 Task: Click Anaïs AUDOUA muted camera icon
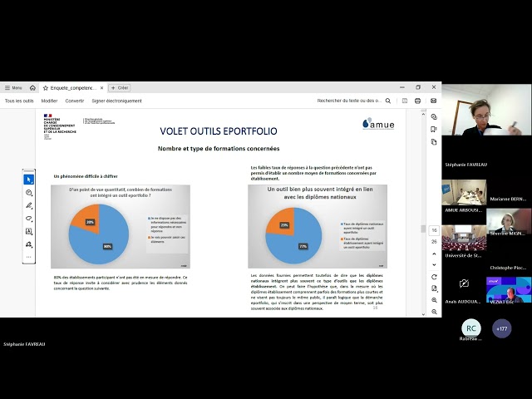coord(464,283)
